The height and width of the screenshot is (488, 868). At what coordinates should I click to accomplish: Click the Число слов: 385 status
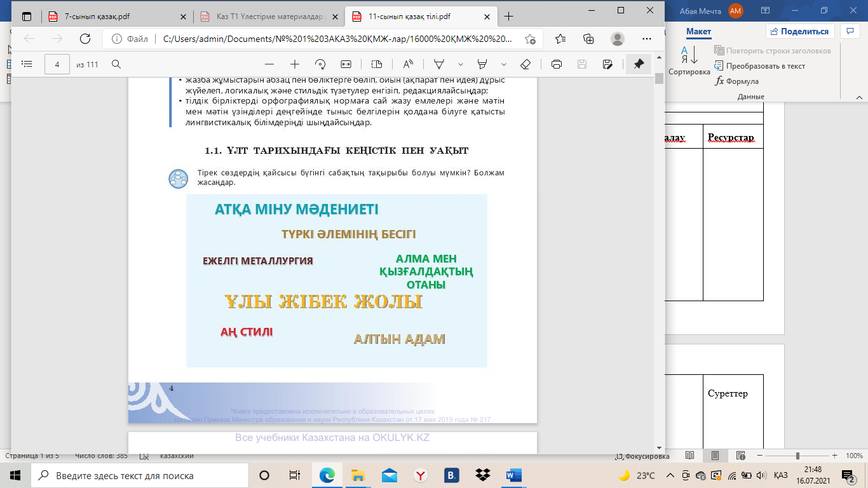(x=101, y=456)
